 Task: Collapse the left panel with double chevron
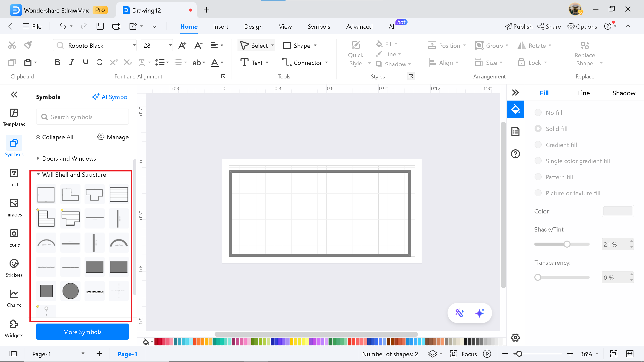[14, 95]
